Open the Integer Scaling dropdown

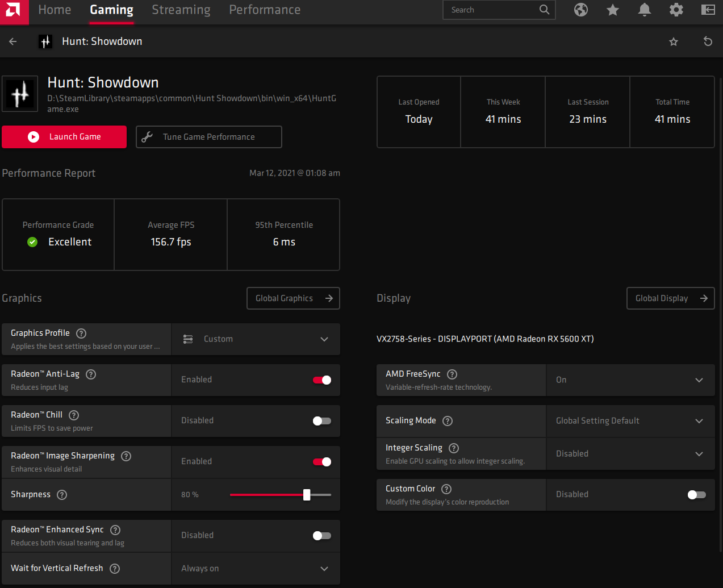pos(630,454)
